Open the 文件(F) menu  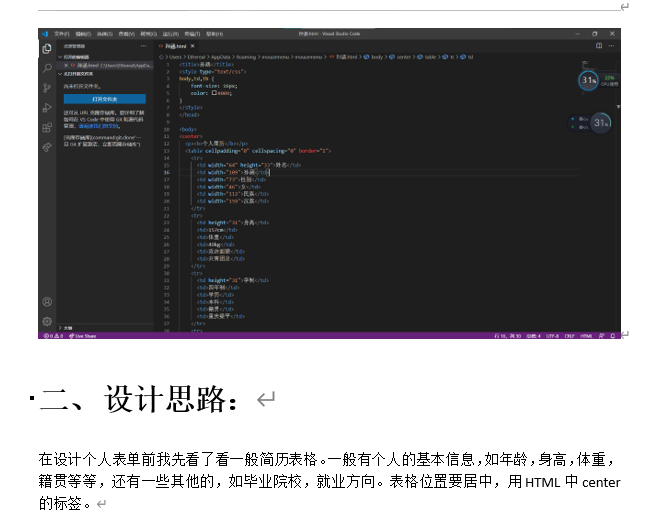[62, 33]
